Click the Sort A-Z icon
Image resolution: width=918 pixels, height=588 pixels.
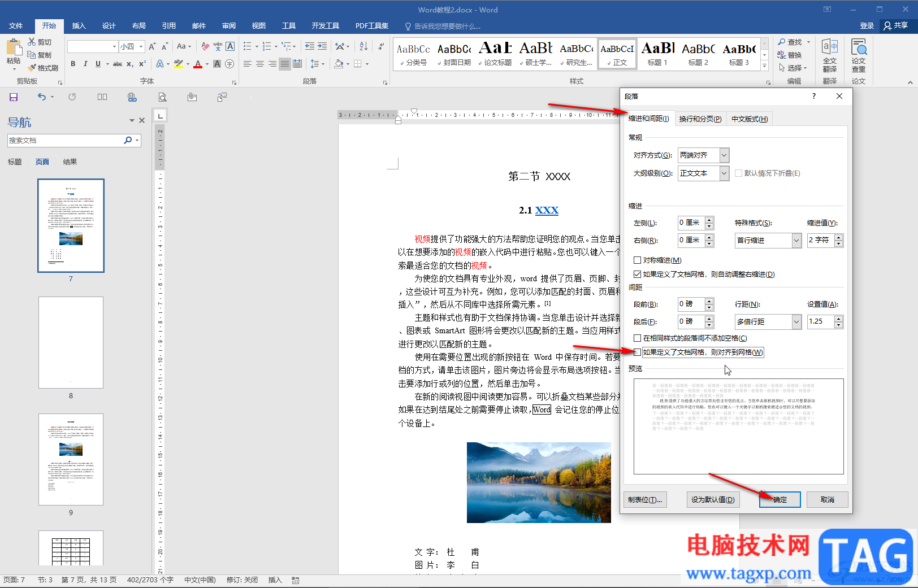point(363,46)
